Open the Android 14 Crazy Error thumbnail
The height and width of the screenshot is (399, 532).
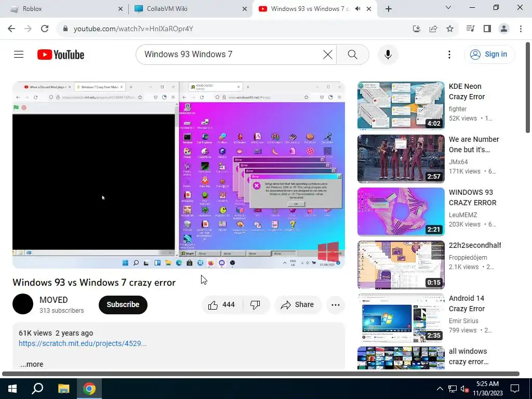(401, 317)
